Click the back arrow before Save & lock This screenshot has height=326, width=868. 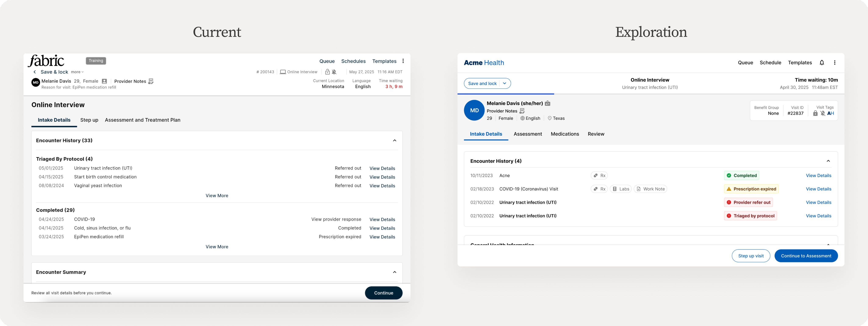click(x=35, y=72)
